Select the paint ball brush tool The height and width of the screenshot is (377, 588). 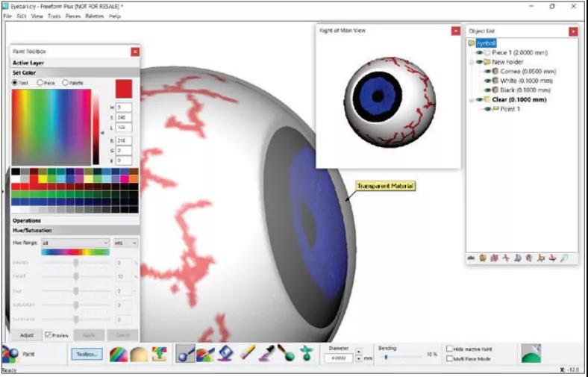tap(185, 353)
